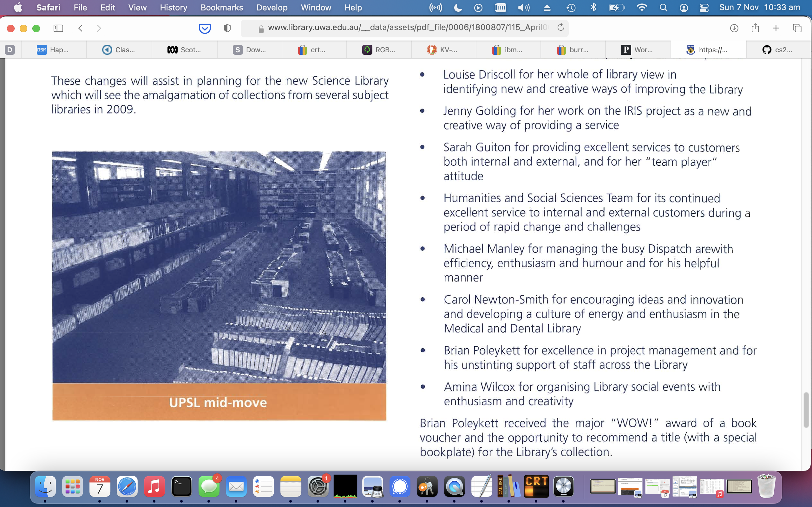Screen dimensions: 812x507
Task: Toggle Do Not Disturb moon icon
Action: point(458,7)
